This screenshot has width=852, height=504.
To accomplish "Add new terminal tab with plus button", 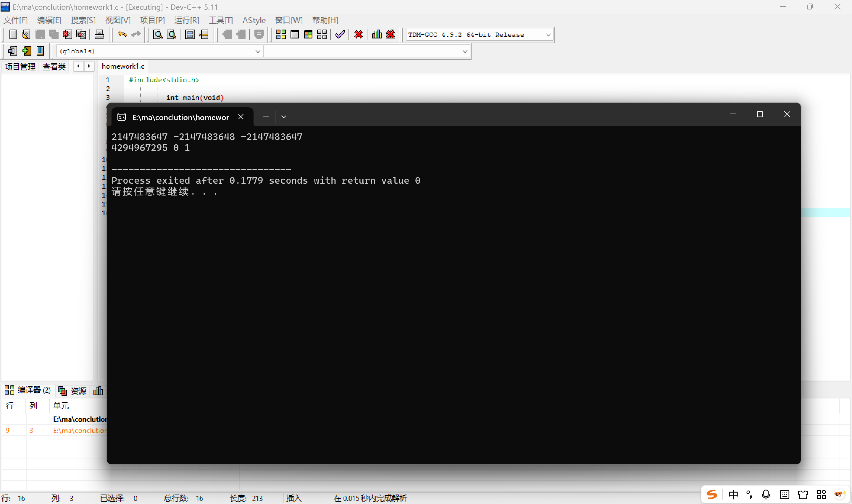I will 266,117.
